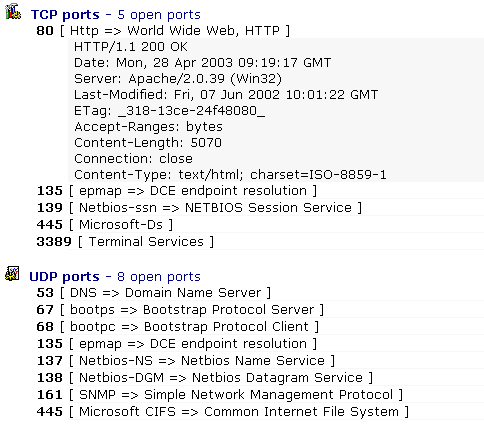Select TCP port 135 epmap entry
This screenshot has width=484, height=430.
(x=177, y=191)
